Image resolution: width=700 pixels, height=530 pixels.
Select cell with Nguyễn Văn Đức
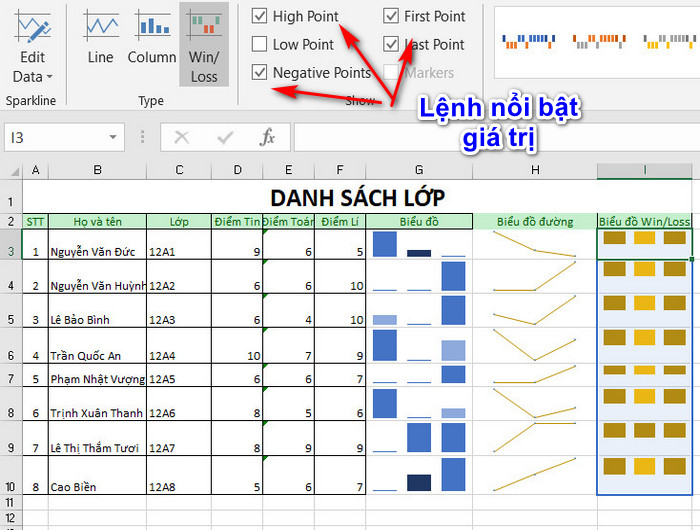97,244
